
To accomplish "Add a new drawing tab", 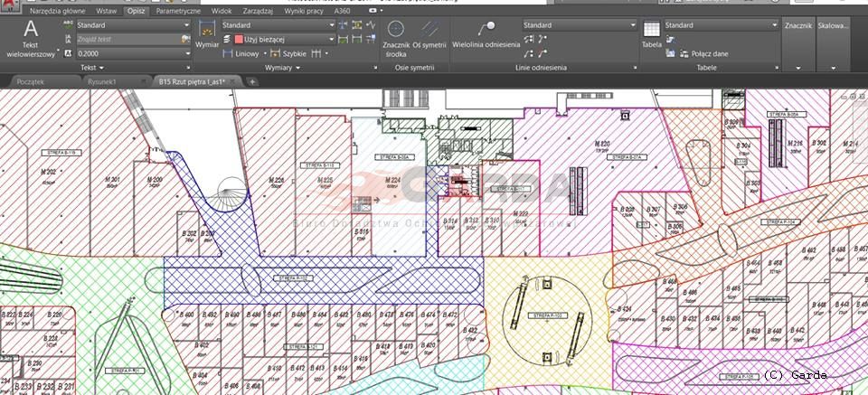I will coord(252,82).
